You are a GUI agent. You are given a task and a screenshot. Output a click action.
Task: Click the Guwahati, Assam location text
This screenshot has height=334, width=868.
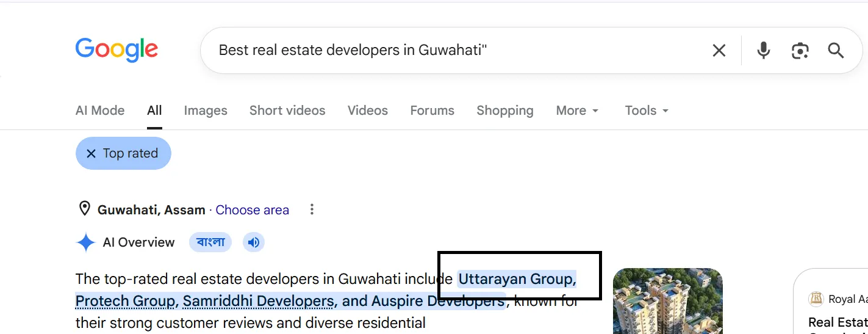(151, 210)
